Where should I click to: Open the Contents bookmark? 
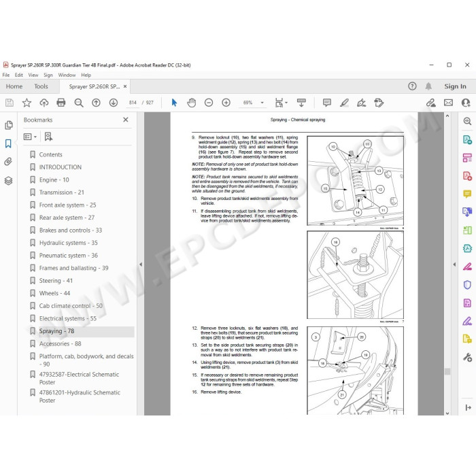[50, 155]
